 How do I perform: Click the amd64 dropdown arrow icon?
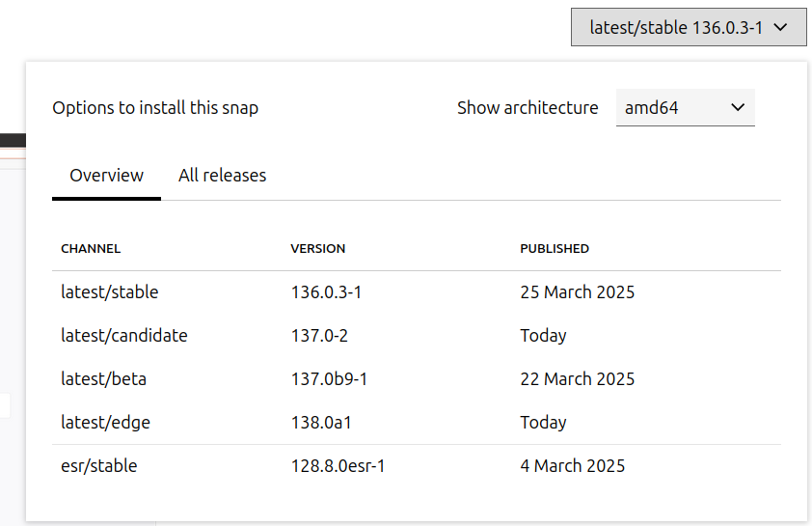(x=739, y=108)
